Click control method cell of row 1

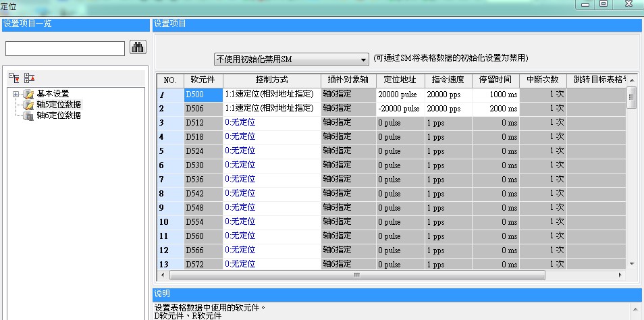[x=270, y=95]
